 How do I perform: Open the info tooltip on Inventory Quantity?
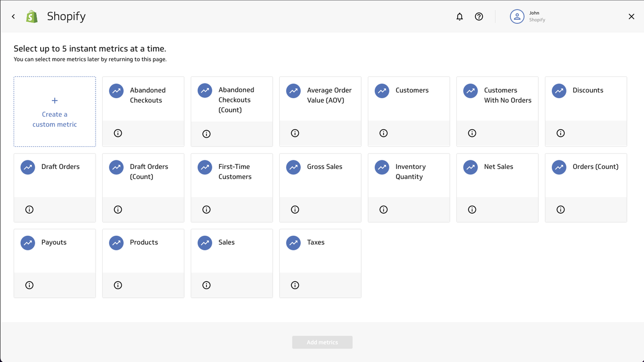click(383, 209)
